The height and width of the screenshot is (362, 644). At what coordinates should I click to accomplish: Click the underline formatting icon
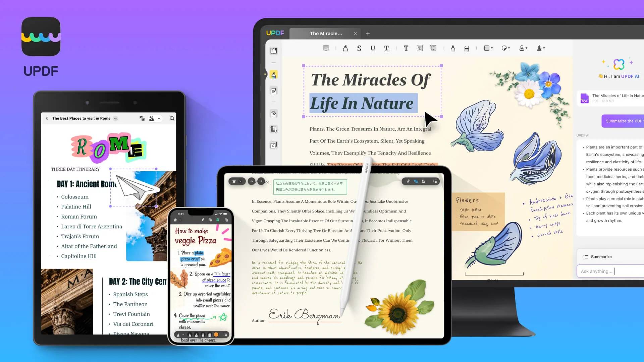coord(372,48)
